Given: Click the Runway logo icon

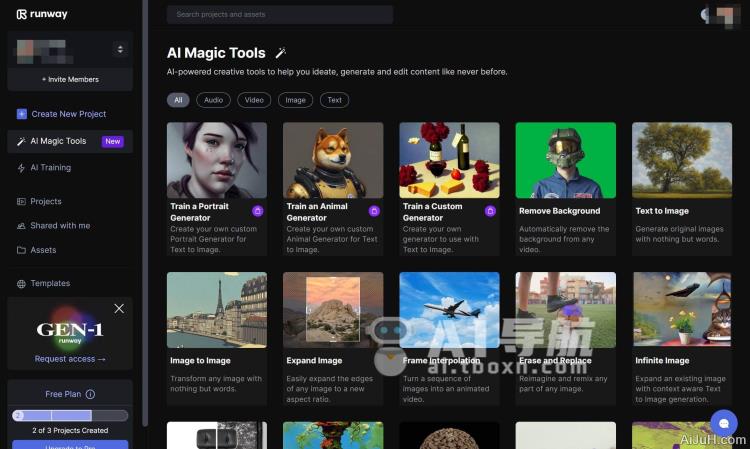Looking at the screenshot, I should tap(21, 15).
